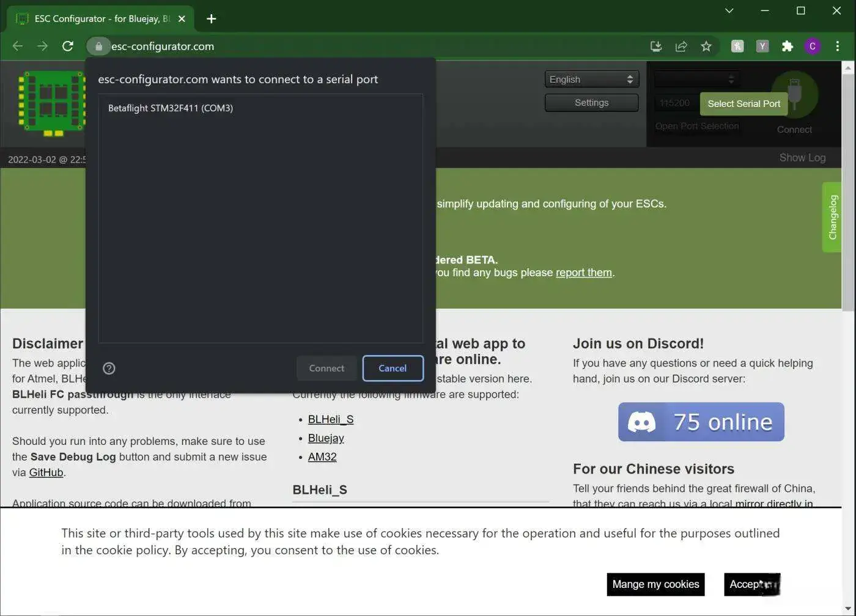This screenshot has height=616, width=856.
Task: Open the GitHub link in the disclaimer
Action: pyautogui.click(x=46, y=472)
